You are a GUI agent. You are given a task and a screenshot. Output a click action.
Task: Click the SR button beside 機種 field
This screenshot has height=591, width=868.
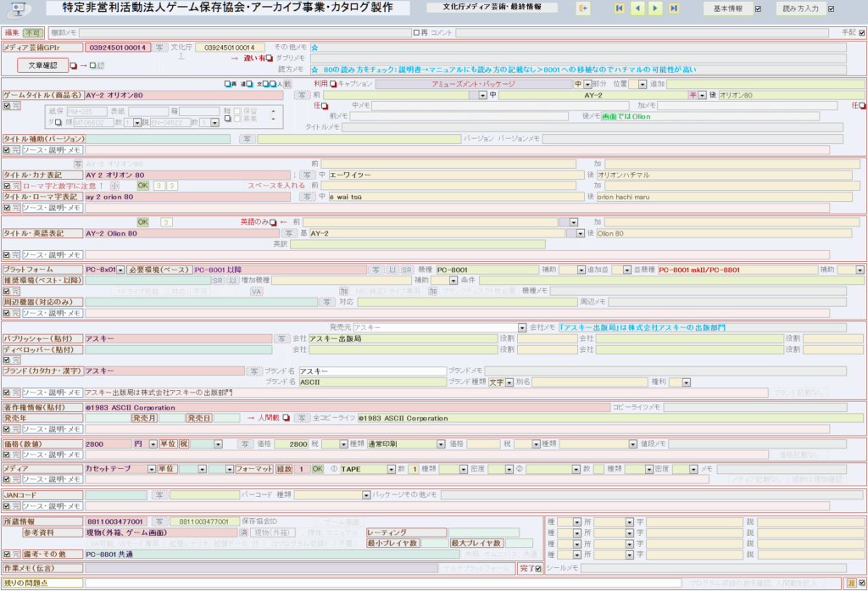pos(407,270)
